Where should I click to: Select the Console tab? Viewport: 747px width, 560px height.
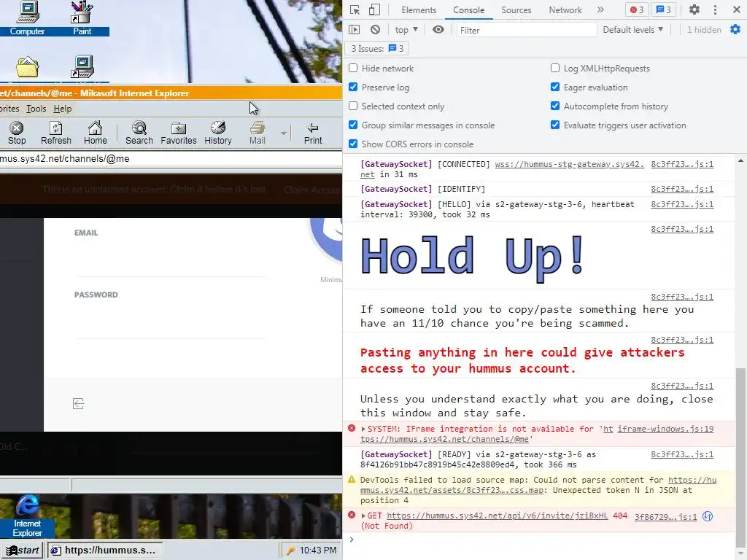(x=469, y=10)
